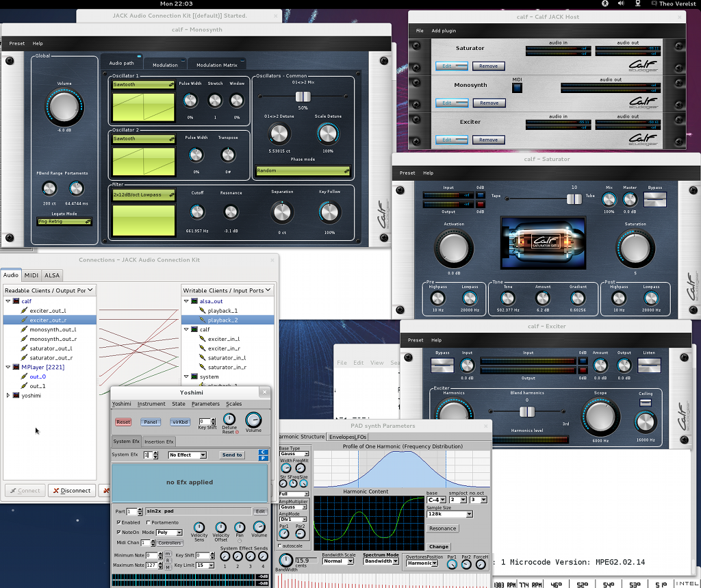Toggle the Saturator Bypass switch
Screen dimensions: 701x588
tap(655, 199)
